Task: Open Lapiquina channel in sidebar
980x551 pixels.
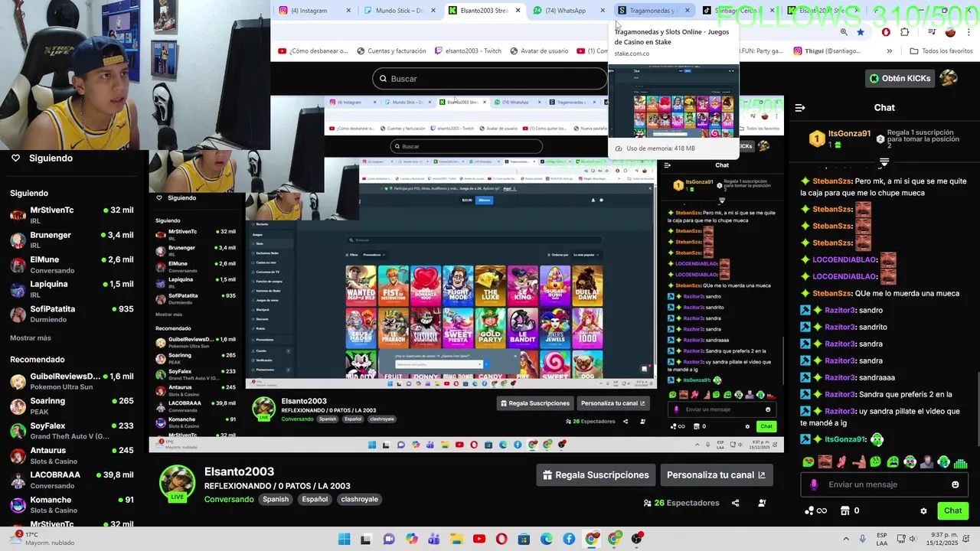Action: click(73, 289)
